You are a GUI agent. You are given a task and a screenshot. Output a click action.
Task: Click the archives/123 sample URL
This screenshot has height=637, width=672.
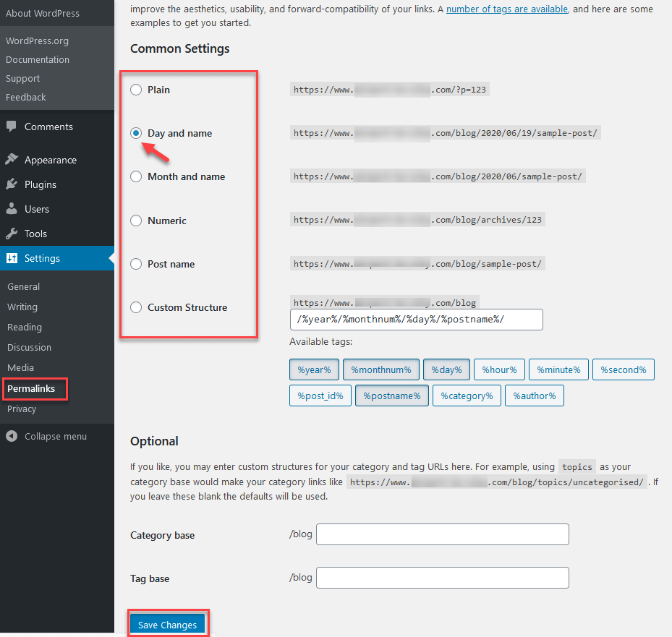(417, 220)
